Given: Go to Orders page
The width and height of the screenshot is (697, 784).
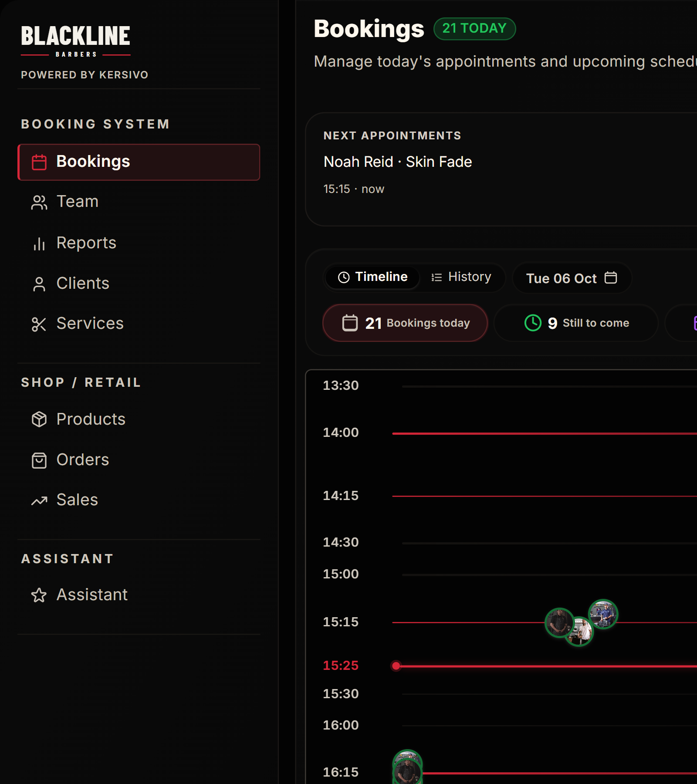Looking at the screenshot, I should [x=139, y=460].
